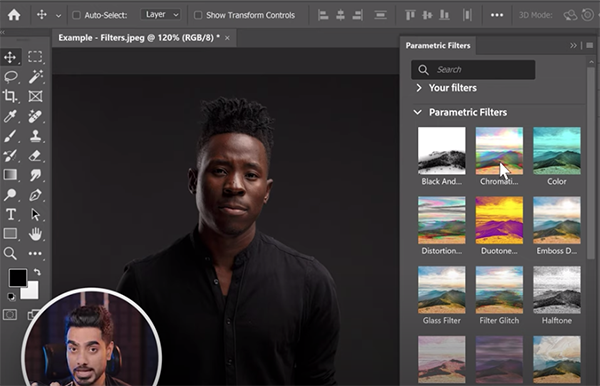This screenshot has width=600, height=386.
Task: Open the Move tool preset picker arrow
Action: pyautogui.click(x=59, y=16)
